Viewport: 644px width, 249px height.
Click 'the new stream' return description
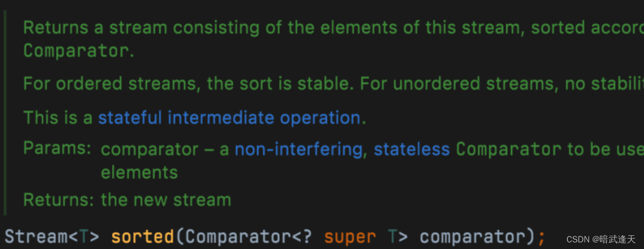coord(166,200)
